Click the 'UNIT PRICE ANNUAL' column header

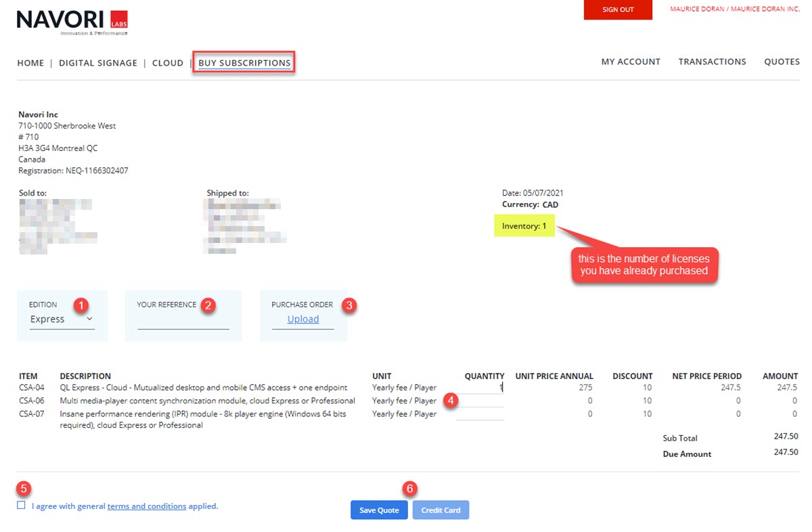click(554, 376)
